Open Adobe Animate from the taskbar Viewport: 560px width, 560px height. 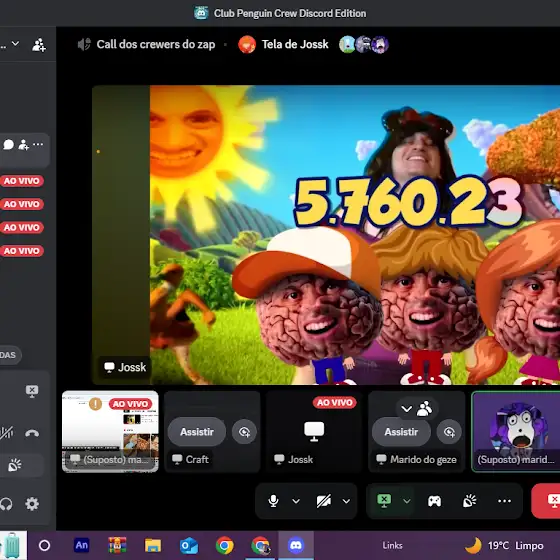(81, 545)
